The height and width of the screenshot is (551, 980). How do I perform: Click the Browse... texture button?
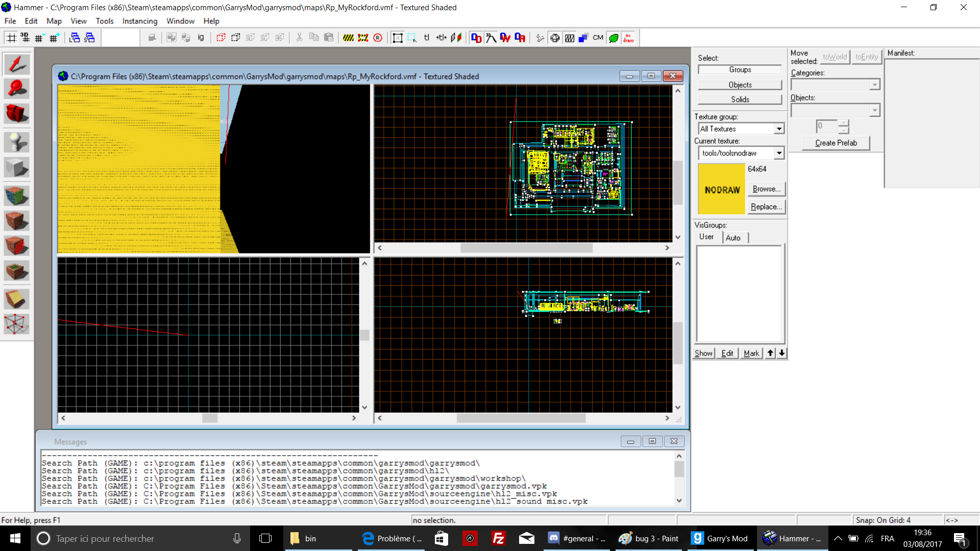[767, 189]
